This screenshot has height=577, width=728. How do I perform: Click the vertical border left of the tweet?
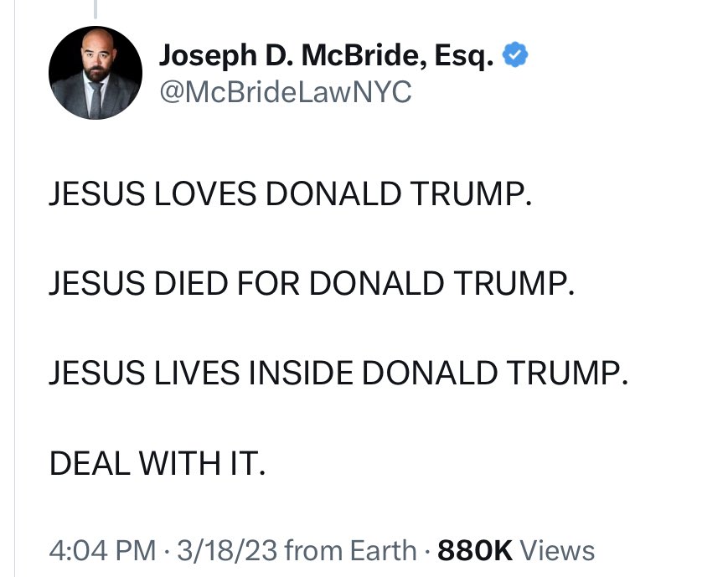[x=14, y=335]
